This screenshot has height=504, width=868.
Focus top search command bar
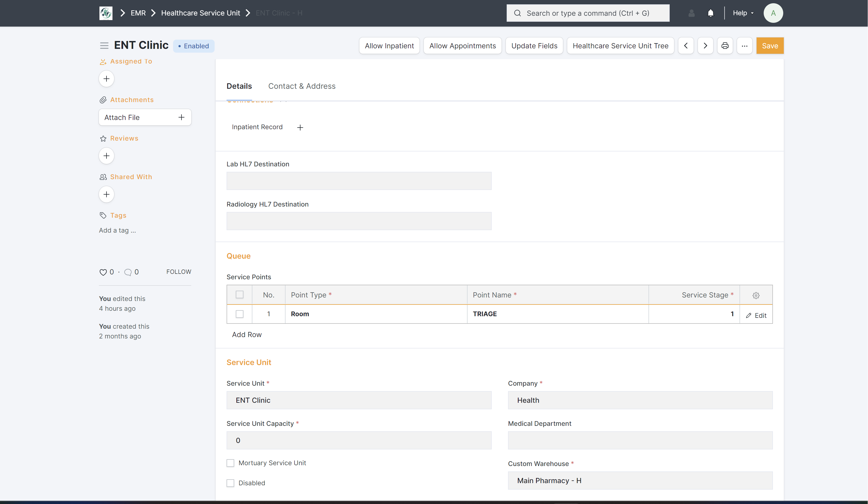[x=588, y=13]
